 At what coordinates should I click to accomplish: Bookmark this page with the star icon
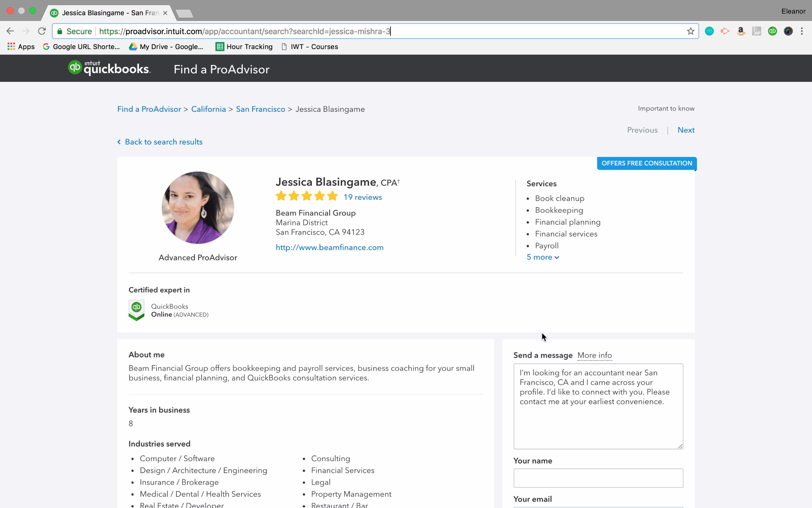point(690,31)
